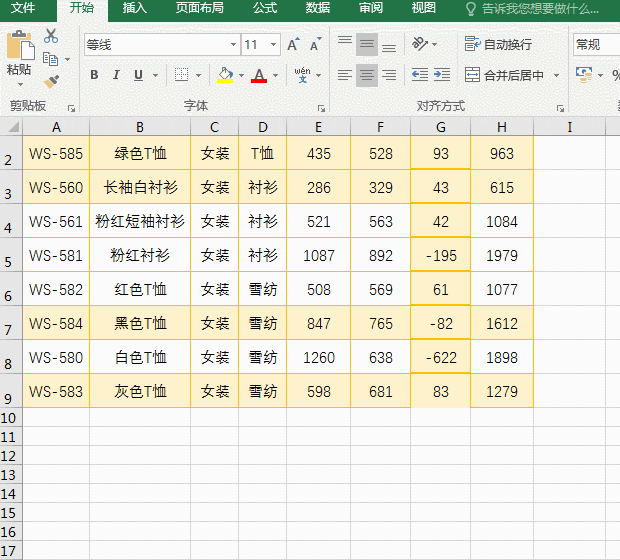The image size is (620, 560).
Task: Expand the 合并后居中 dropdown arrow
Action: [x=556, y=75]
